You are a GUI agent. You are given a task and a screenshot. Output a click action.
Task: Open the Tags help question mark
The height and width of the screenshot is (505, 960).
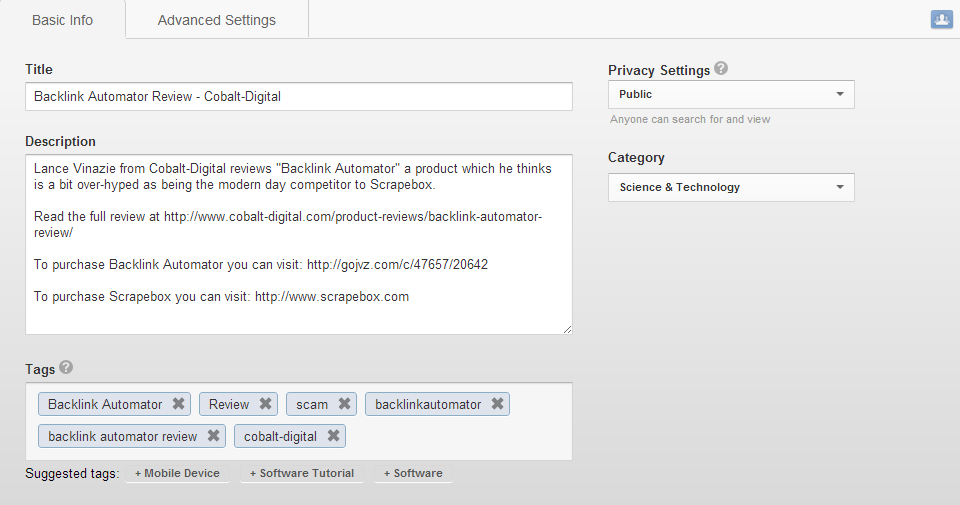66,367
